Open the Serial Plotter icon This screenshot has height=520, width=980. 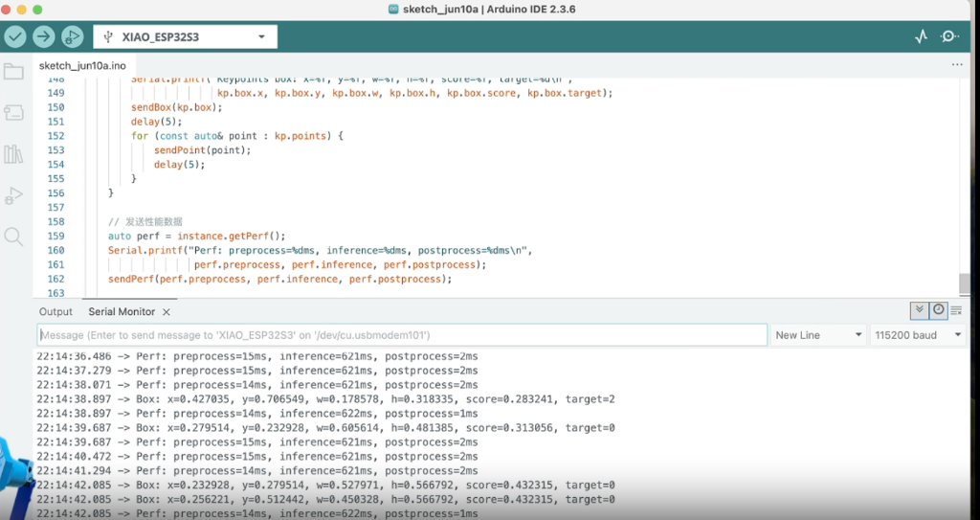pyautogui.click(x=922, y=37)
